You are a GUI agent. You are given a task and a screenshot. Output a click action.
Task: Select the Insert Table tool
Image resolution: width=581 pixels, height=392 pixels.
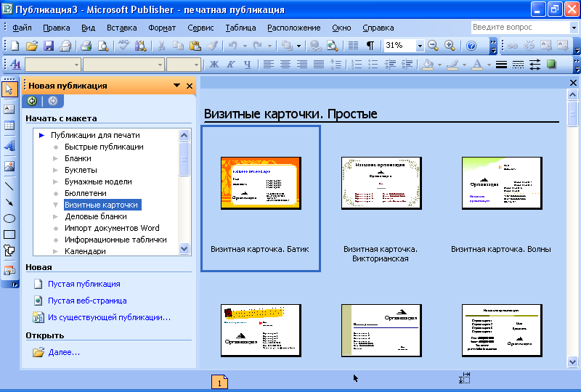[x=9, y=126]
